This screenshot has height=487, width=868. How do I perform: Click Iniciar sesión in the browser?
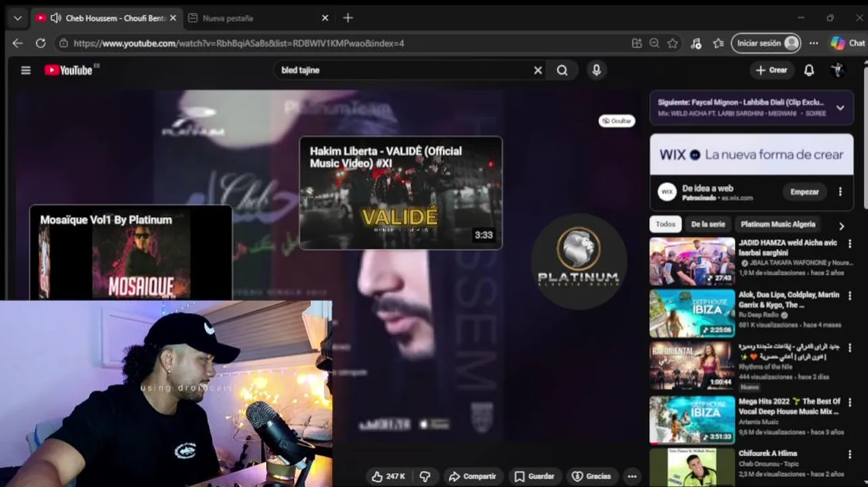tap(766, 43)
